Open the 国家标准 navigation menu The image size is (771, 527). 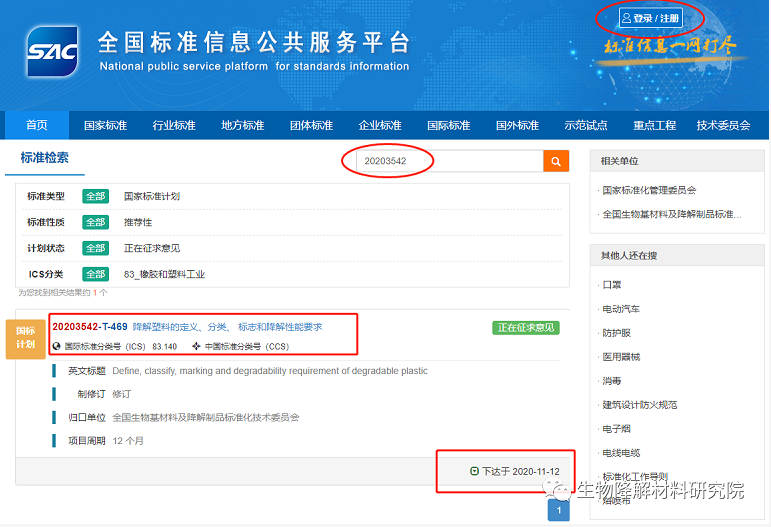click(105, 125)
